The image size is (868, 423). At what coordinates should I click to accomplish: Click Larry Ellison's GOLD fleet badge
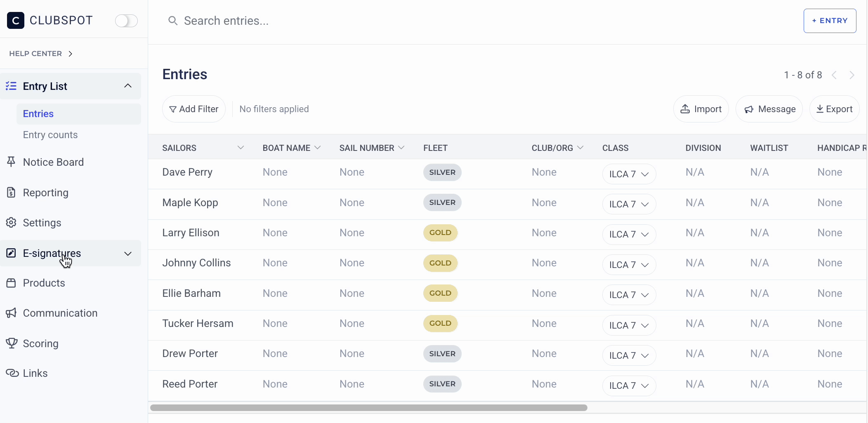440,233
